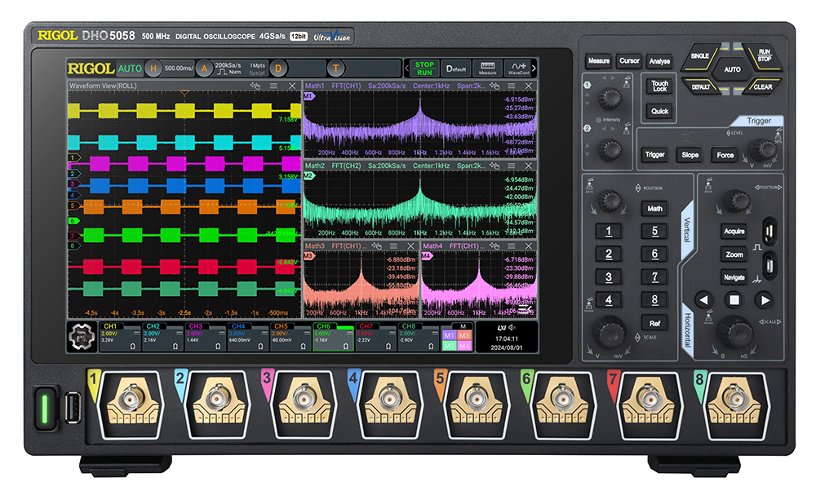The height and width of the screenshot is (504, 816).
Task: Tap the muted speaker icon beside LXI
Action: (x=512, y=328)
